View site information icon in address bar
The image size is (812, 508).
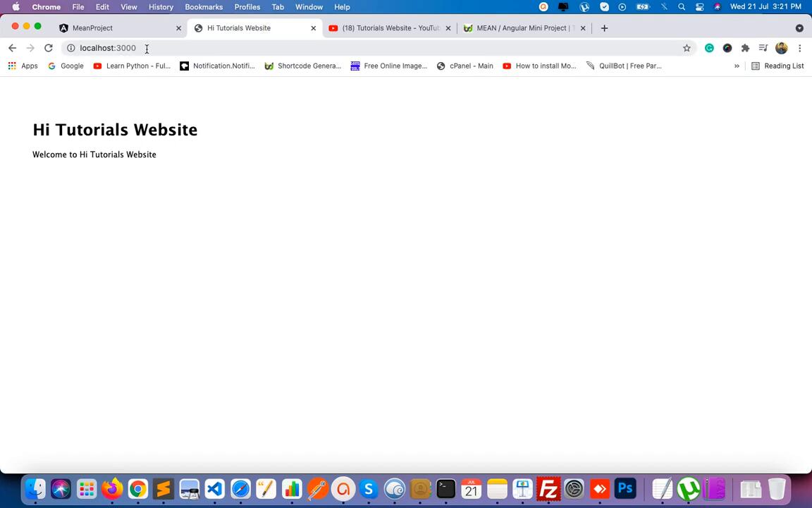point(70,48)
